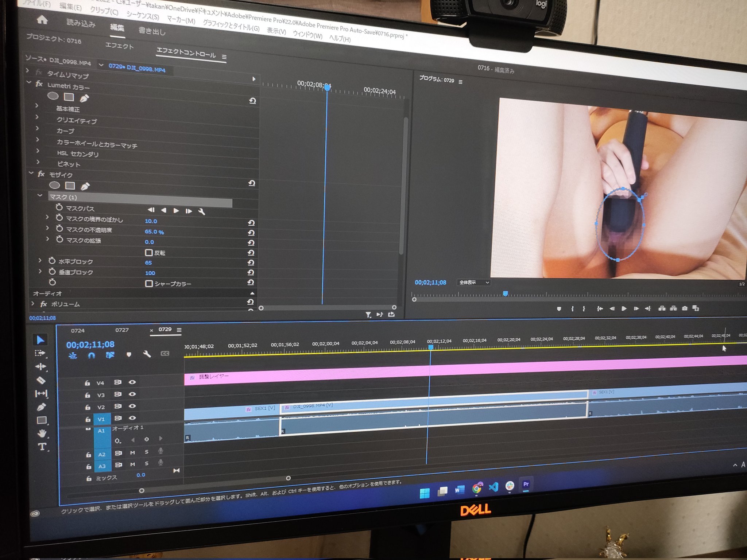Pick the free-draw pen mask under モザイク
The image size is (747, 560).
pyautogui.click(x=85, y=186)
